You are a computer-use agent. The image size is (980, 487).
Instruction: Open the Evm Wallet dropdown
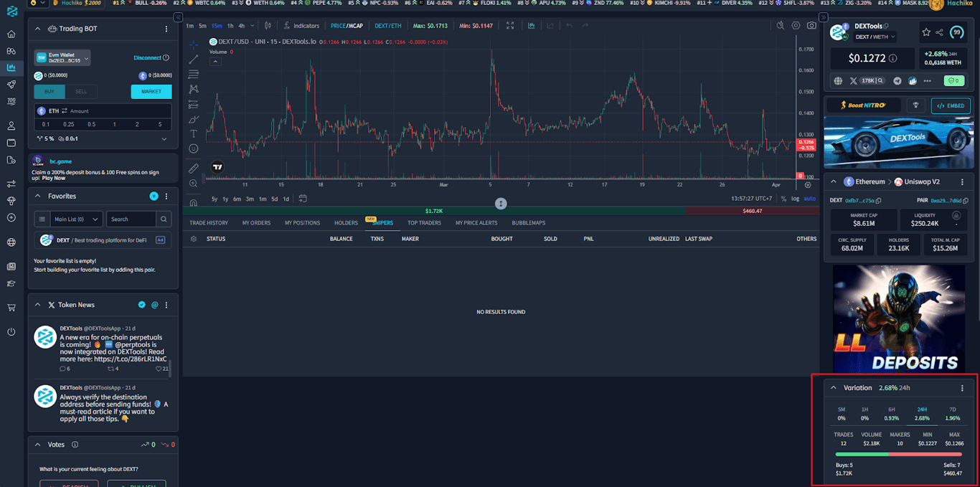(62, 58)
